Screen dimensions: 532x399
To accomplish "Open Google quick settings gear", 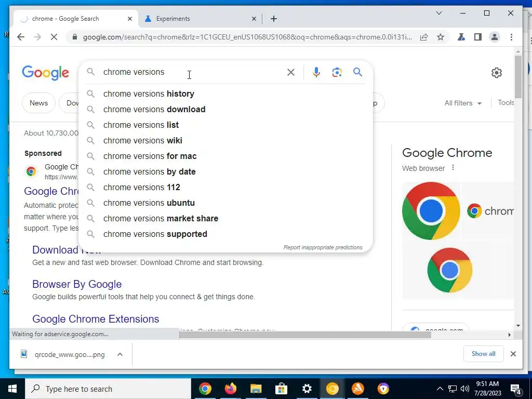I will pos(496,73).
